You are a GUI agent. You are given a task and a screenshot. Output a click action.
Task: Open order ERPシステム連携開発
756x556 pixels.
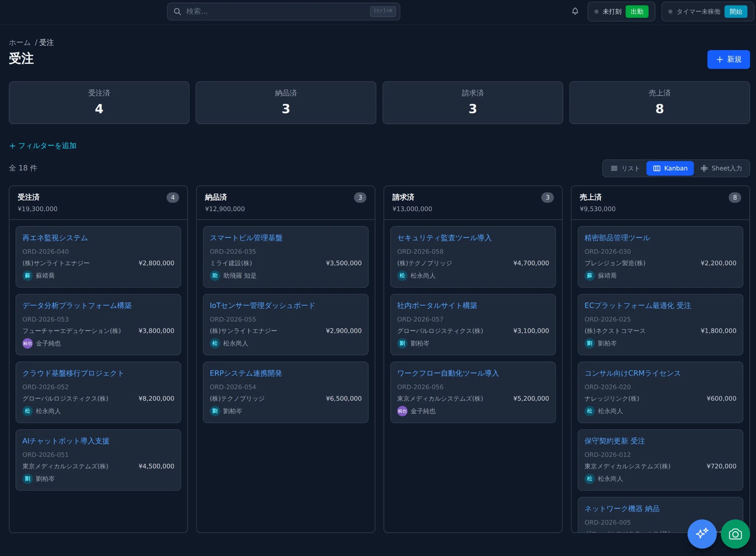tap(246, 373)
